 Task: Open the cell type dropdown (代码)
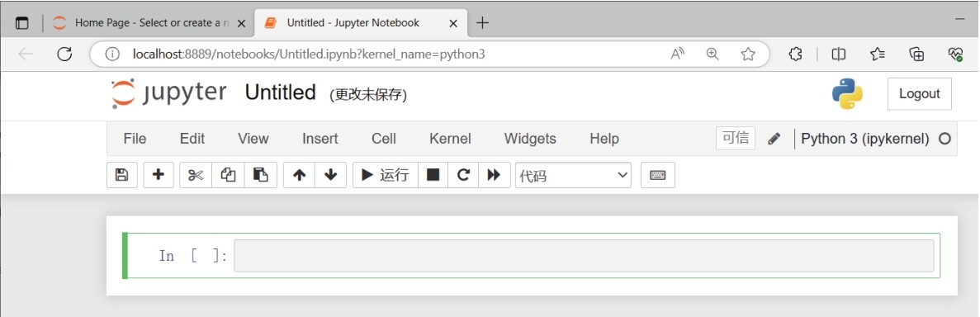[573, 176]
